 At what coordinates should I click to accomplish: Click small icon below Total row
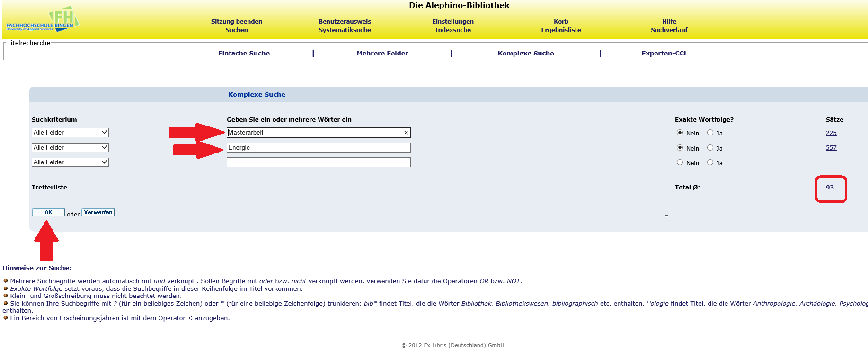pyautogui.click(x=666, y=216)
